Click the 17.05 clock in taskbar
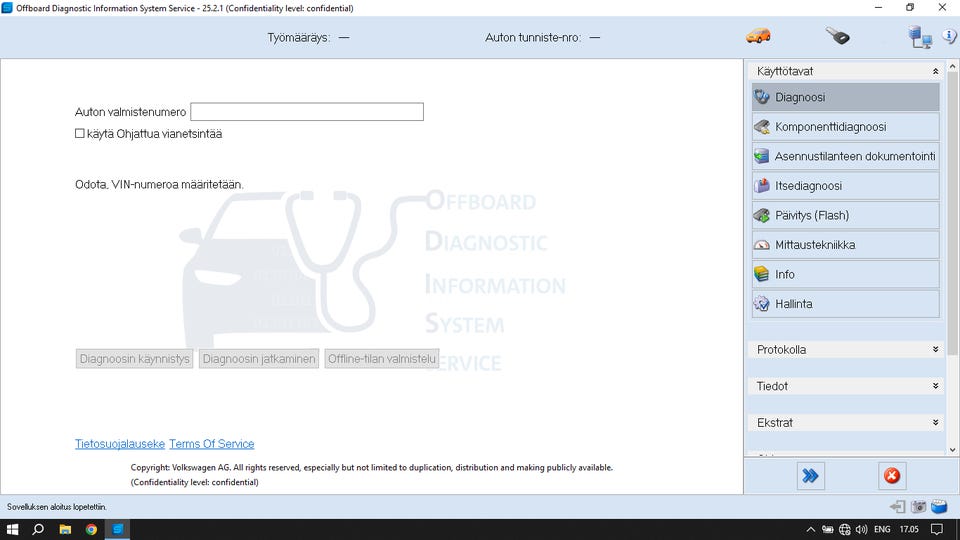This screenshot has height=540, width=960. [909, 529]
